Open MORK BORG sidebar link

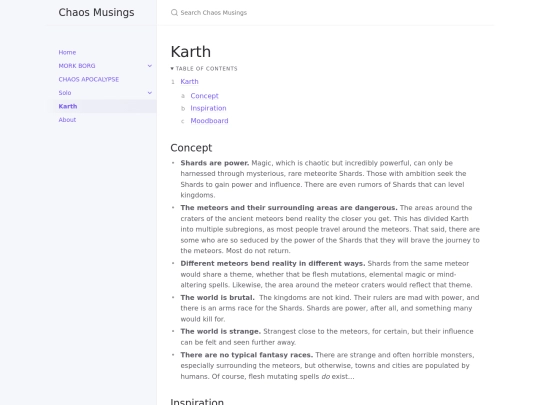77,66
